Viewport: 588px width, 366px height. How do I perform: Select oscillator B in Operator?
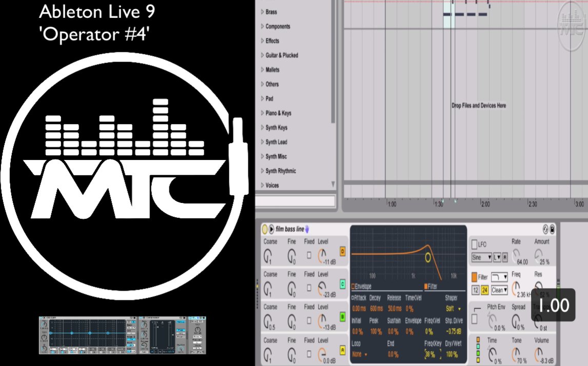(x=342, y=318)
